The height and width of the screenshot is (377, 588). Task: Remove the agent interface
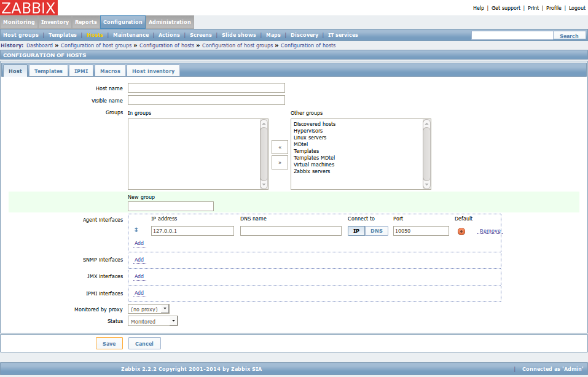pos(490,231)
